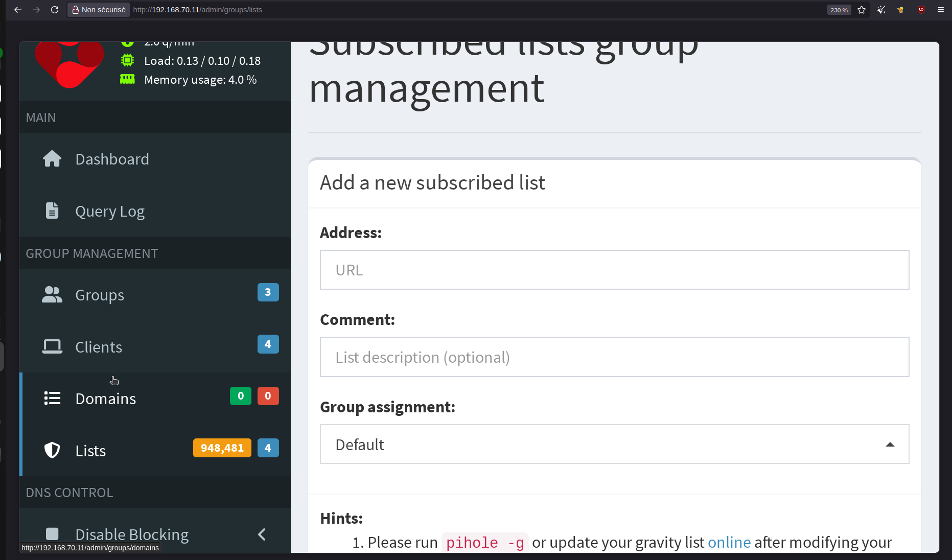Click Memory usage: 4.0 % text
The height and width of the screenshot is (560, 952).
(x=200, y=80)
